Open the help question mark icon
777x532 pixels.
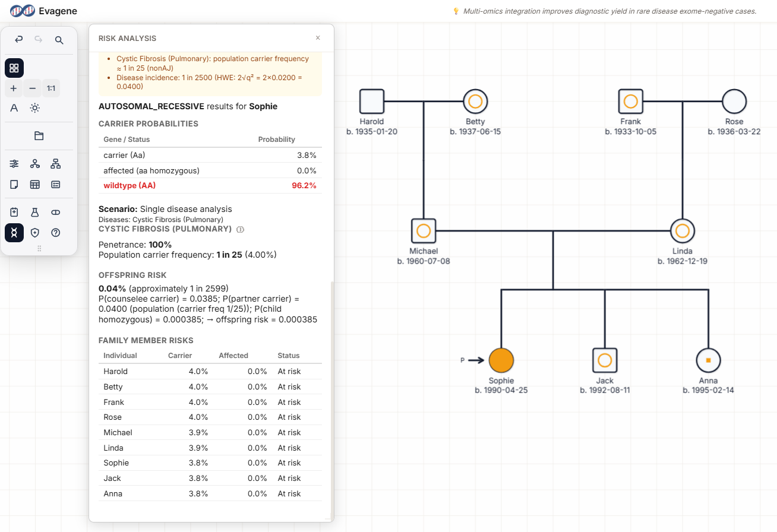[x=55, y=232]
